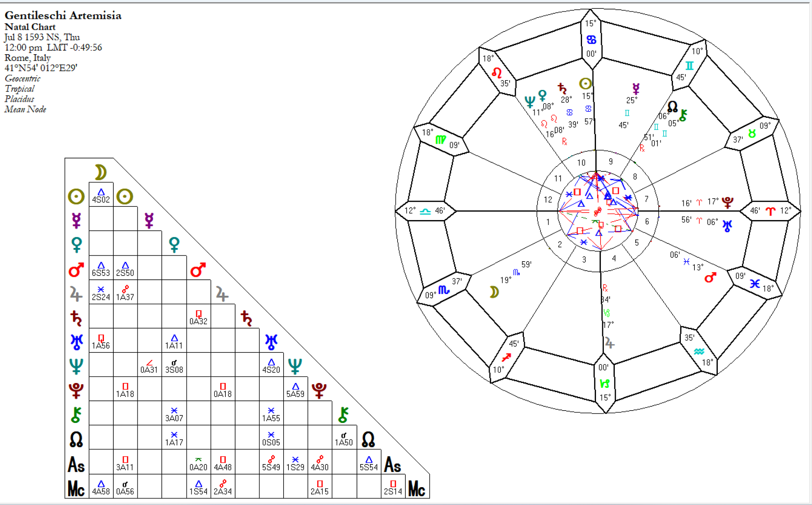Click the Sun glyph at the top of the wheel
The height and width of the screenshot is (505, 812).
coord(585,83)
